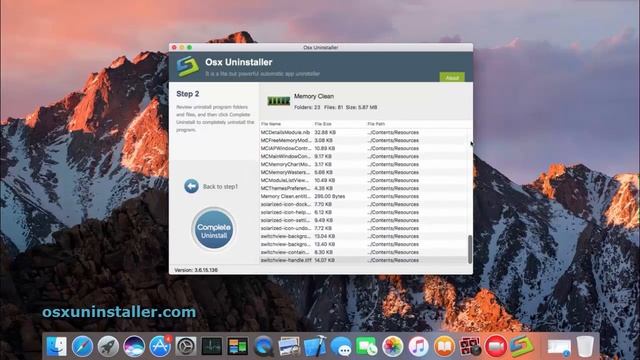Click the 296.00 Bytes size cell

329,196
